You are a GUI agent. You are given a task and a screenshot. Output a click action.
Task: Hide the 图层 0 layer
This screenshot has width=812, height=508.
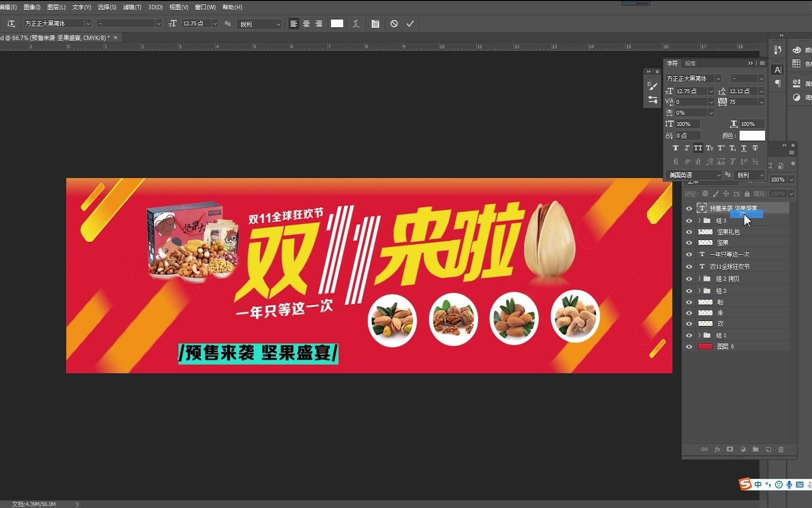click(x=689, y=346)
